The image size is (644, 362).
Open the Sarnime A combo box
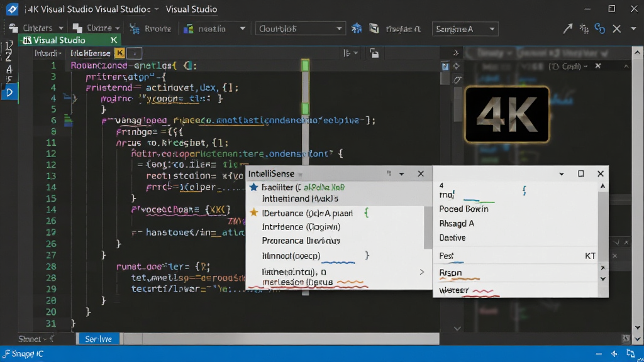click(x=465, y=29)
